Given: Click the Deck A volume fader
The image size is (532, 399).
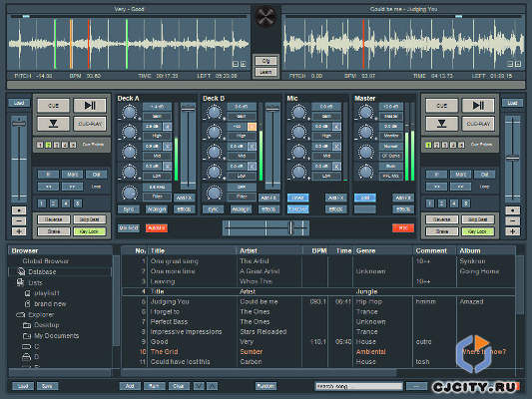Looking at the screenshot, I should click(188, 108).
